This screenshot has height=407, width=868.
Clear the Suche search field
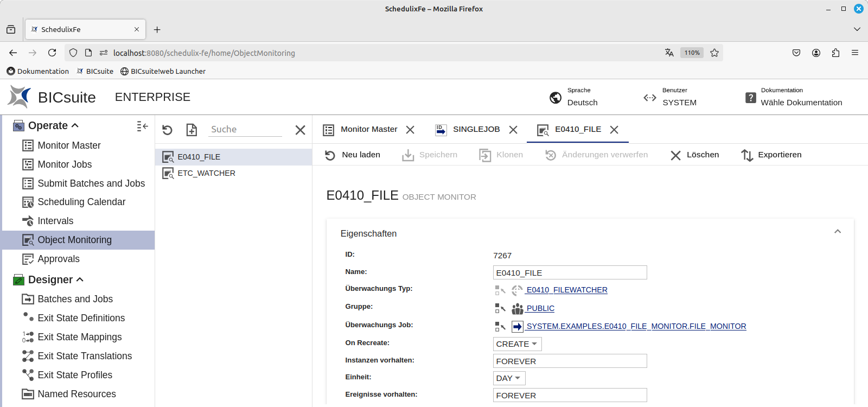[x=300, y=130]
